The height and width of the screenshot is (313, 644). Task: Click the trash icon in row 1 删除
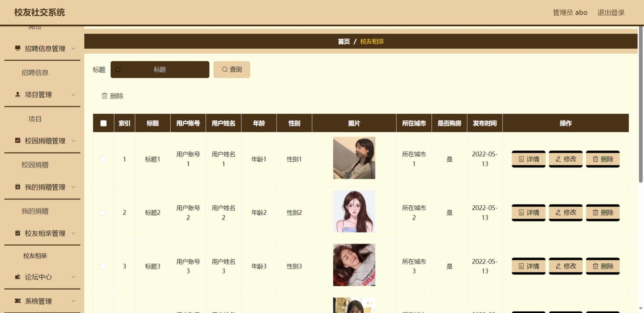tap(595, 159)
